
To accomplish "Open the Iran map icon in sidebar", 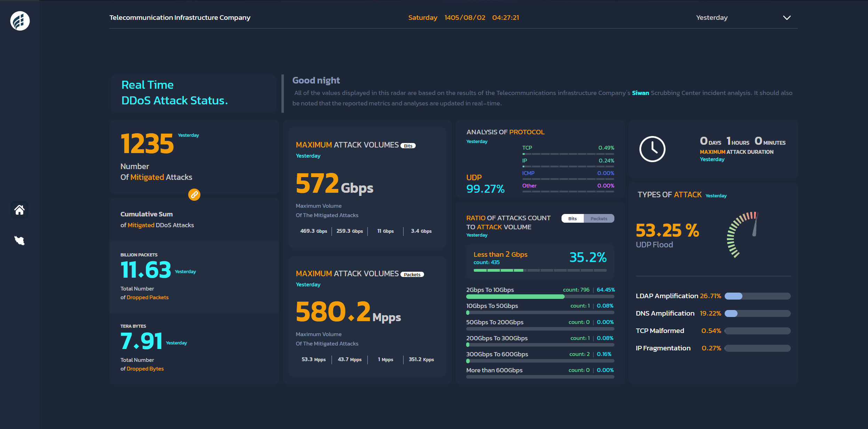I will [x=19, y=240].
